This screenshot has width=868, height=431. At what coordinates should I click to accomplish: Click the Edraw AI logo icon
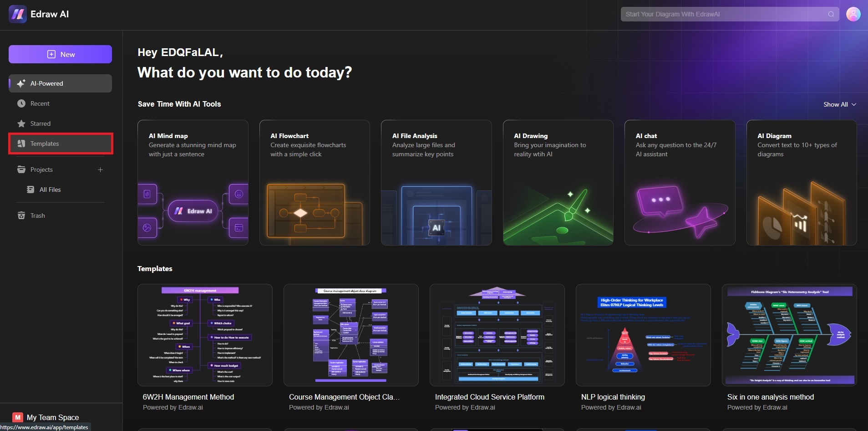pos(17,14)
